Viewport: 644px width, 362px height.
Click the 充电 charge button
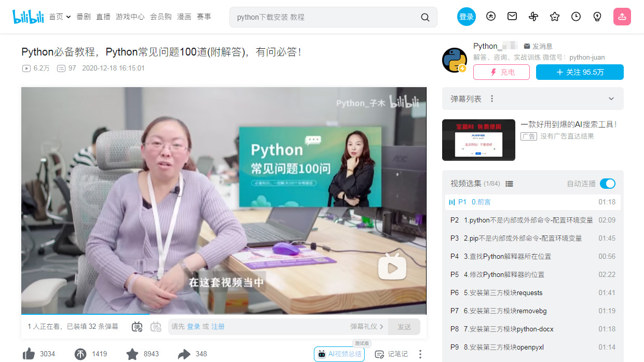click(x=501, y=72)
